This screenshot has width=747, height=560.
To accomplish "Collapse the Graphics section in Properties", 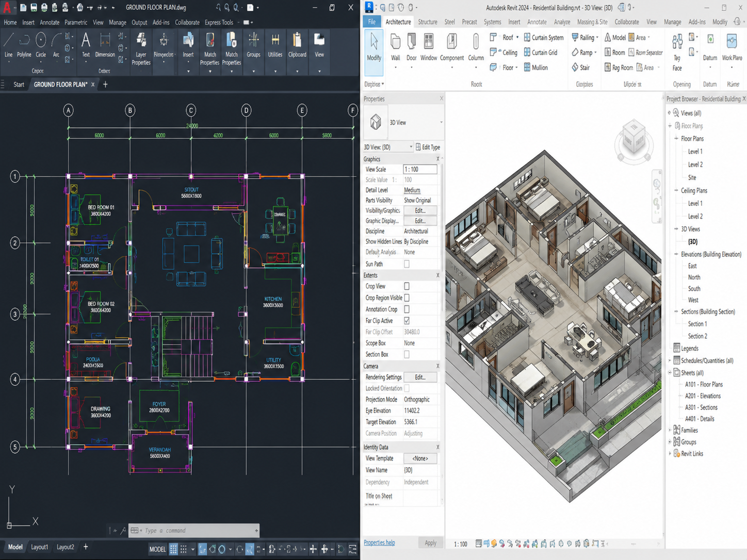I will pos(438,159).
